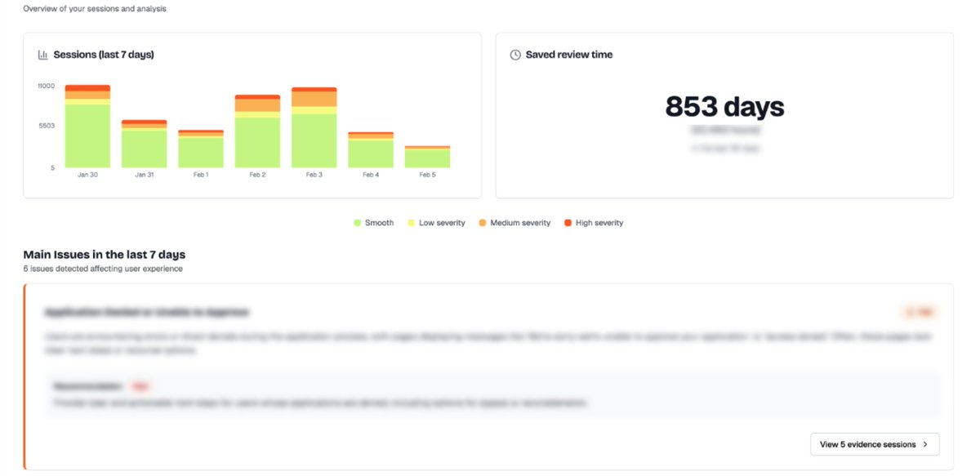Click the Smooth legend label
980x476 pixels.
tap(380, 223)
